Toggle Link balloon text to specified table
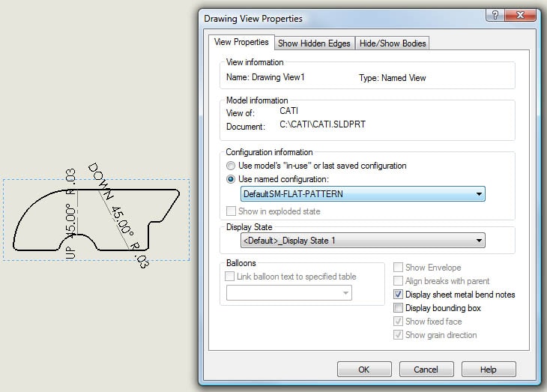 click(231, 277)
